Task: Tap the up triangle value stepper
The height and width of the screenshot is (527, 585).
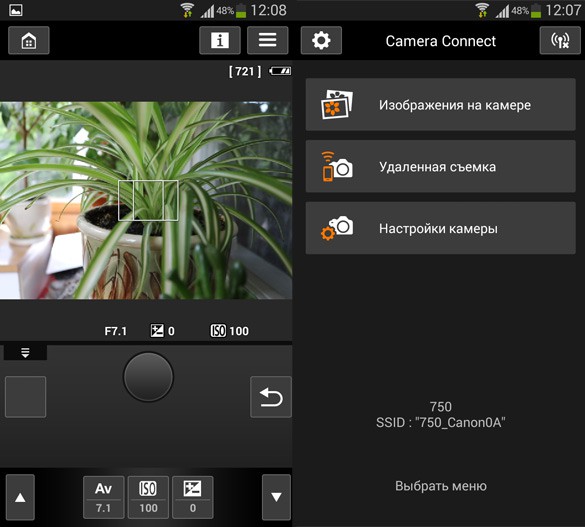Action: pos(20,497)
